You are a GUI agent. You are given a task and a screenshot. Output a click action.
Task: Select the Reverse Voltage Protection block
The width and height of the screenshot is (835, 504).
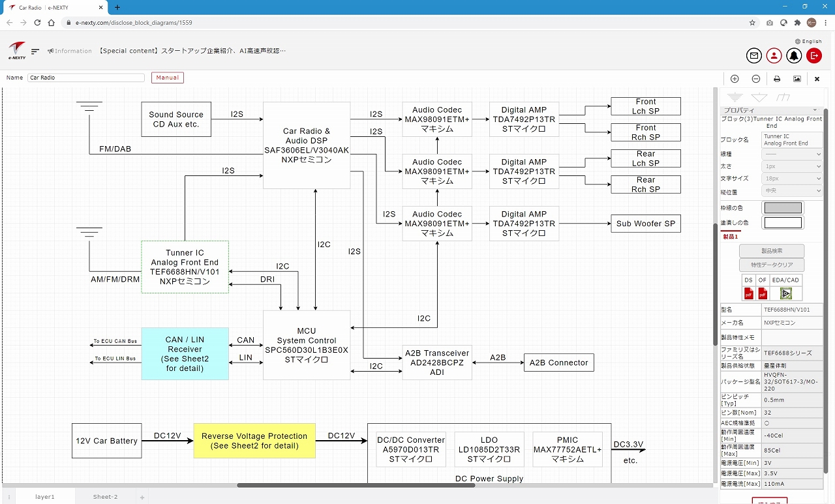pos(254,441)
